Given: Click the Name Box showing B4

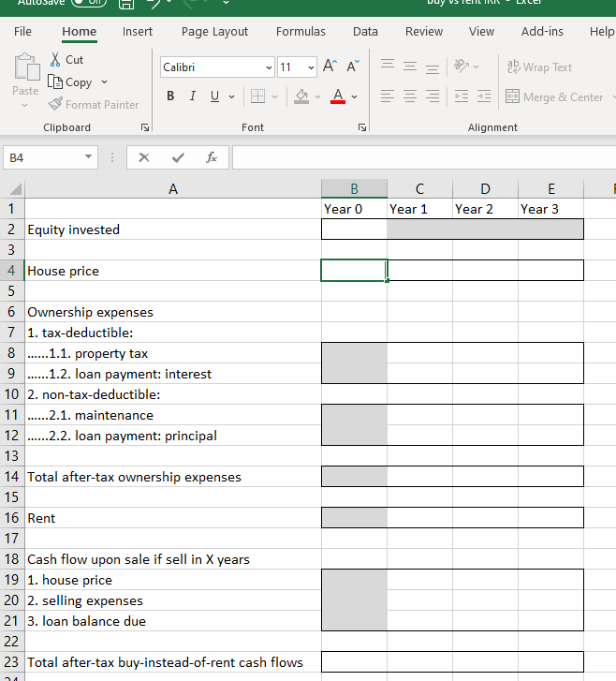Looking at the screenshot, I should click(x=43, y=157).
